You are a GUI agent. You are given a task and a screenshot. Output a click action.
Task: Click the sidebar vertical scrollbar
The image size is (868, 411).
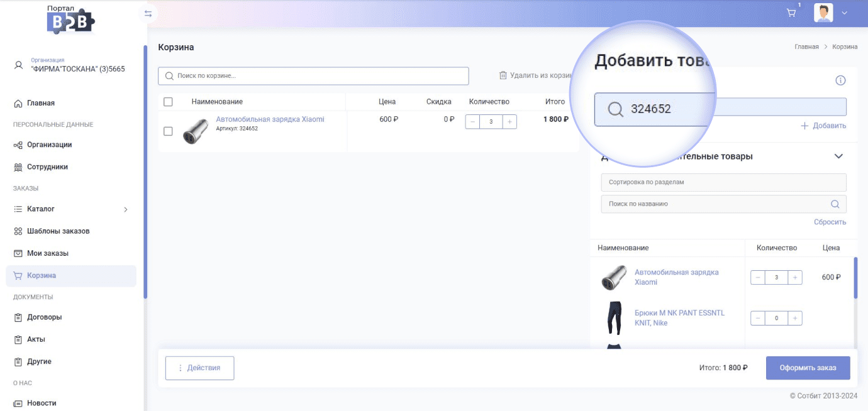coord(145,171)
